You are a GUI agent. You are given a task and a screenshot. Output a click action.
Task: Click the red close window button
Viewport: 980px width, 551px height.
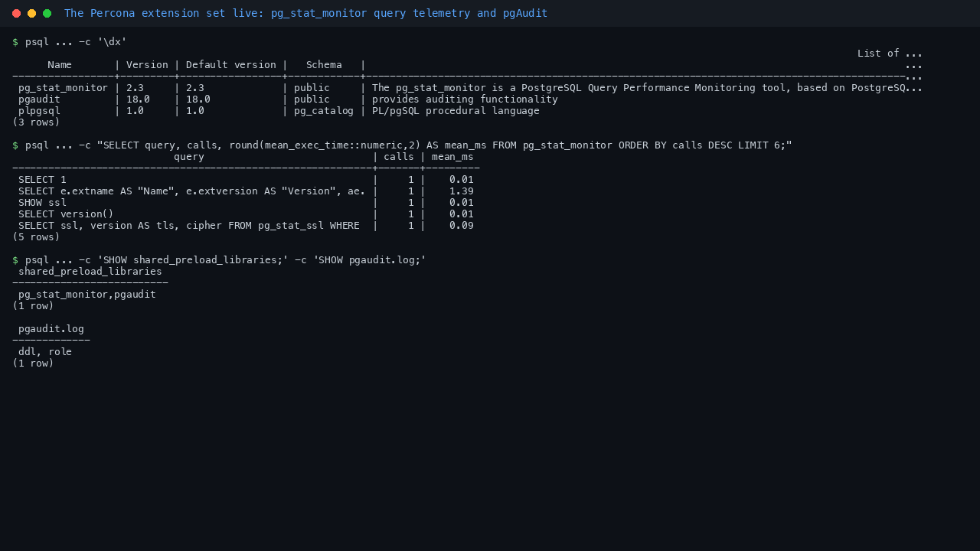coord(16,13)
